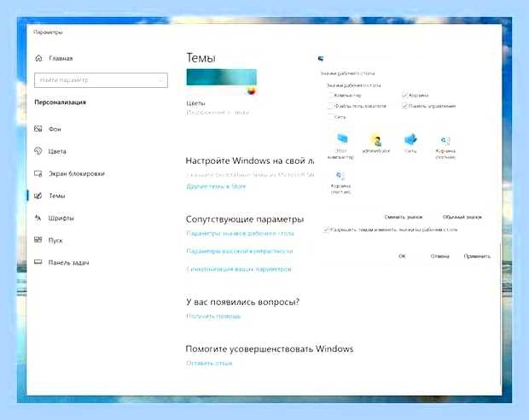Select the Корзина (пустая) icon preview
529x420 pixels.
(340, 183)
